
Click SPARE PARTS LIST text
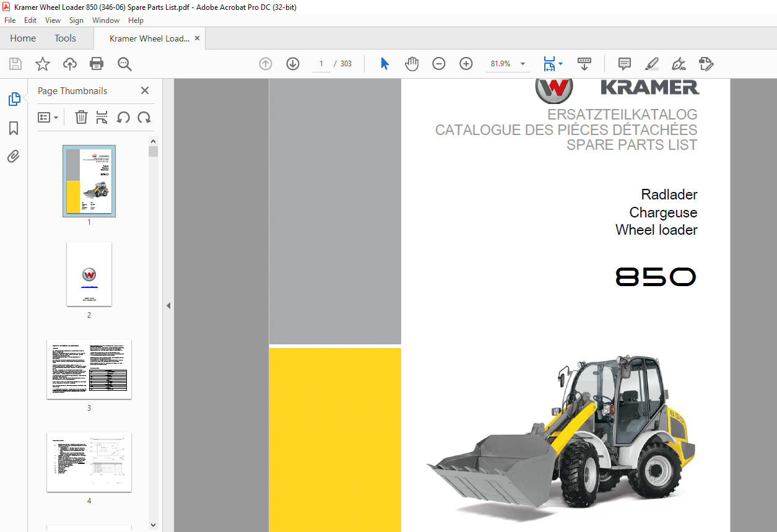(x=632, y=145)
